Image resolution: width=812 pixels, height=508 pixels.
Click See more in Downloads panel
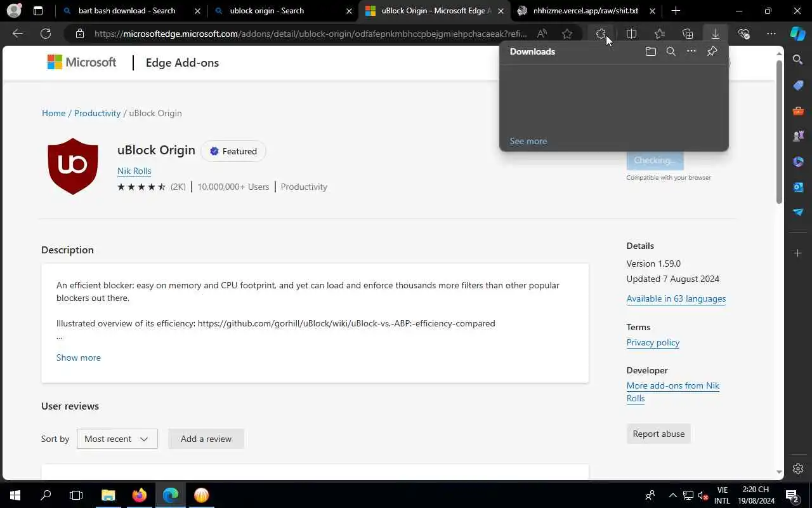[528, 141]
